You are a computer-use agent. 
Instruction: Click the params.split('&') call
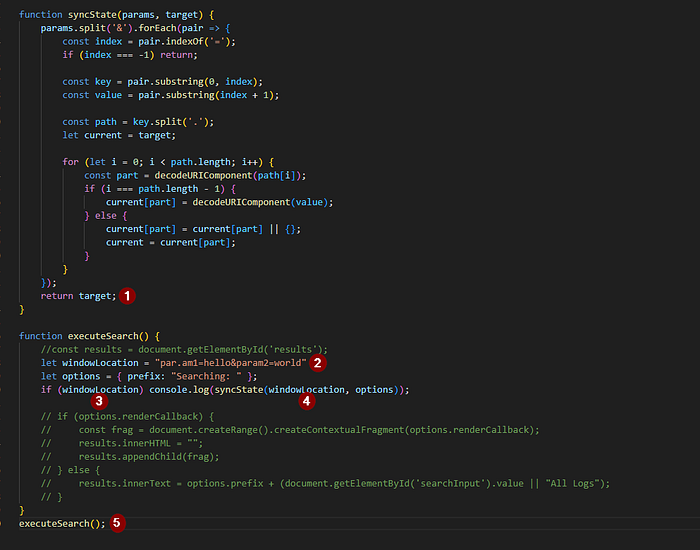(x=87, y=28)
